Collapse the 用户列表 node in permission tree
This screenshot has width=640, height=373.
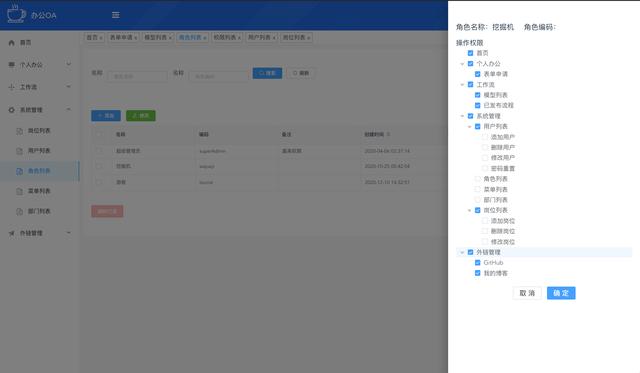pyautogui.click(x=470, y=127)
